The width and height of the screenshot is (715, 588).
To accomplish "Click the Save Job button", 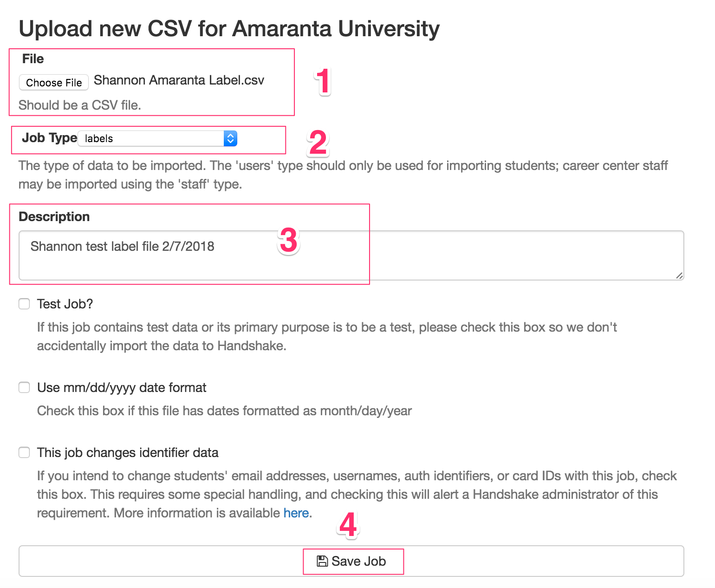I will (x=351, y=561).
